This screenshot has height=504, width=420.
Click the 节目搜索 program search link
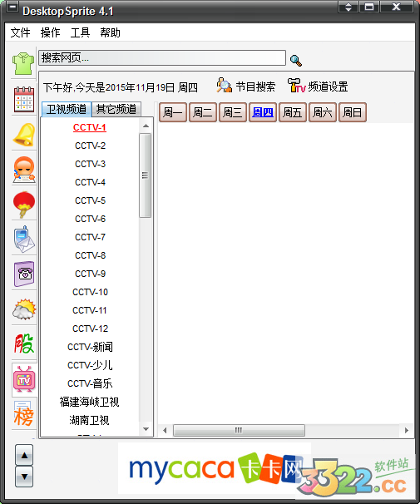pyautogui.click(x=246, y=86)
